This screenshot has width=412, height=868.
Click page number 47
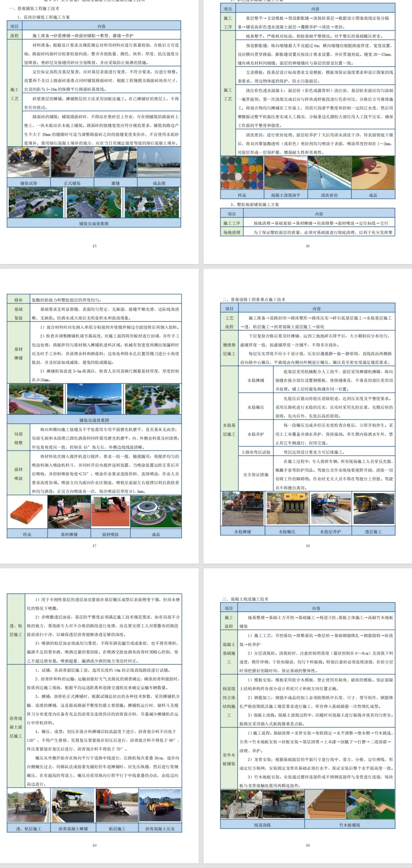pyautogui.click(x=94, y=546)
